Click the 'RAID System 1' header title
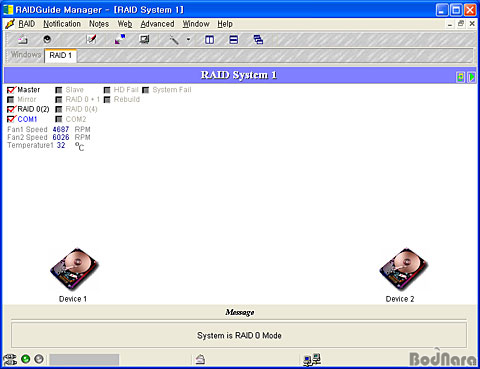 click(239, 75)
